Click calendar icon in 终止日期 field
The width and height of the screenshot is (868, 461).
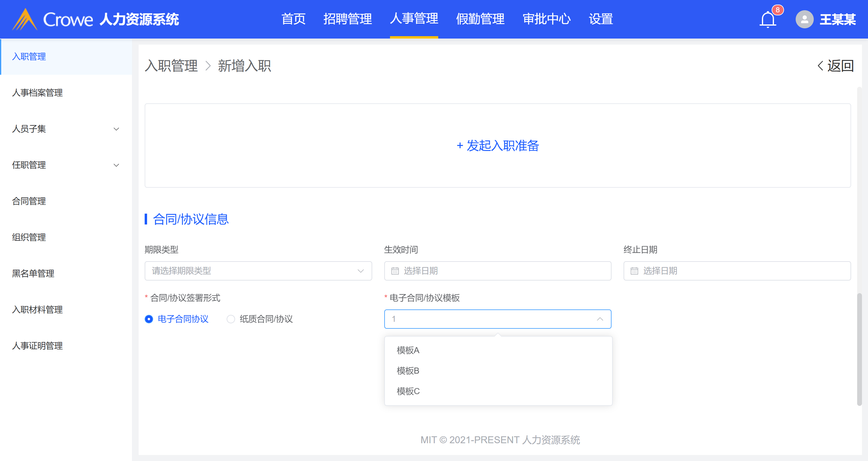click(x=634, y=271)
